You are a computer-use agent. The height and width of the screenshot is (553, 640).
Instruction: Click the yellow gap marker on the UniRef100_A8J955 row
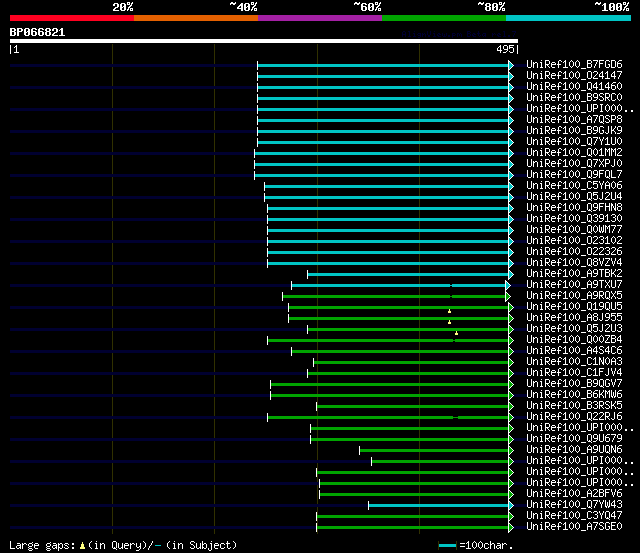click(x=449, y=322)
